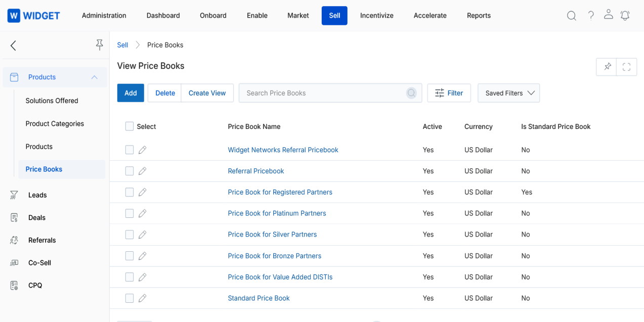Open the Accelerate tab
The image size is (644, 322).
click(x=430, y=16)
